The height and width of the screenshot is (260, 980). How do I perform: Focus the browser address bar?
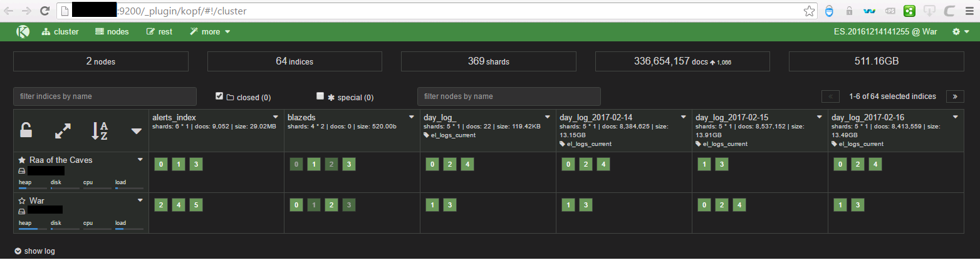(437, 11)
